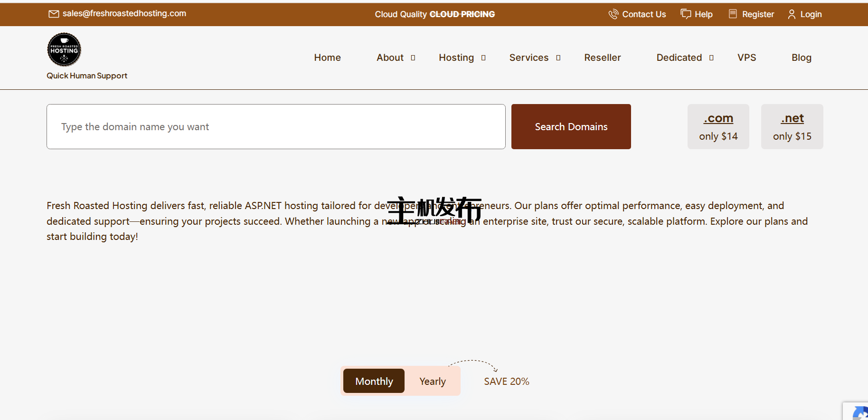Go to the Home menu item

pyautogui.click(x=327, y=57)
